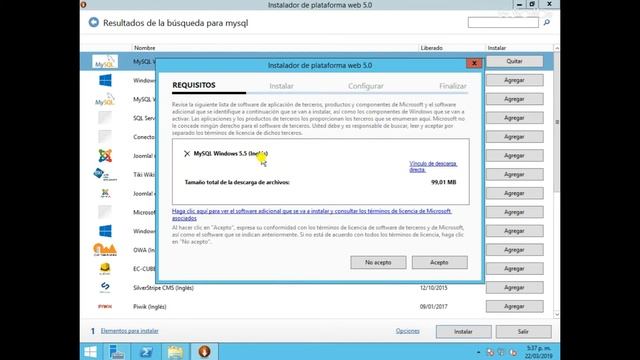Go back using the blue arrow icon

pyautogui.click(x=93, y=22)
